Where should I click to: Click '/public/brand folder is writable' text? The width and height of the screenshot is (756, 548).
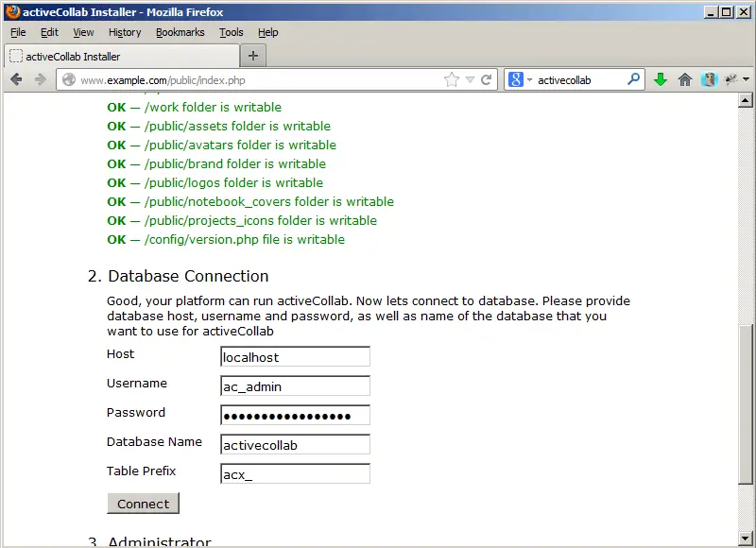pyautogui.click(x=234, y=163)
